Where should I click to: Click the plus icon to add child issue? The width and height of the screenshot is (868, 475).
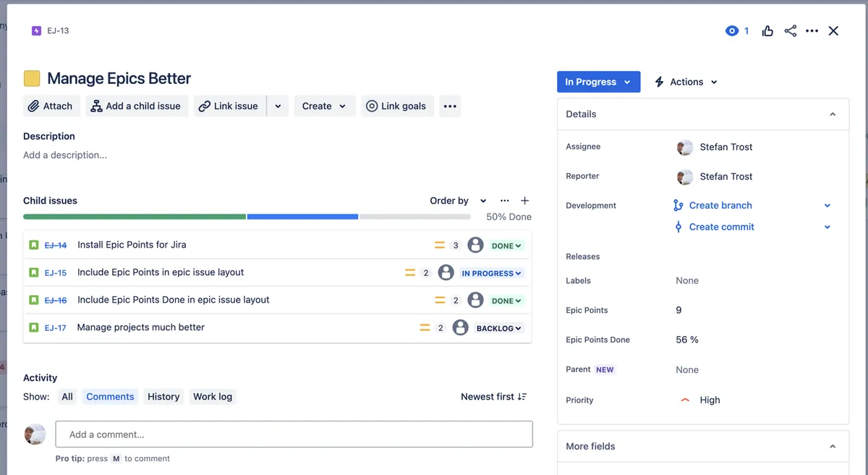(x=525, y=201)
